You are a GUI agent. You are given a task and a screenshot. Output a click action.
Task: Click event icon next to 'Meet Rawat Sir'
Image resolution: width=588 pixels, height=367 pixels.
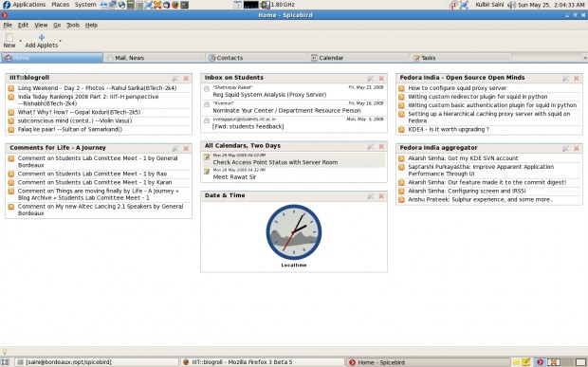pos(207,172)
